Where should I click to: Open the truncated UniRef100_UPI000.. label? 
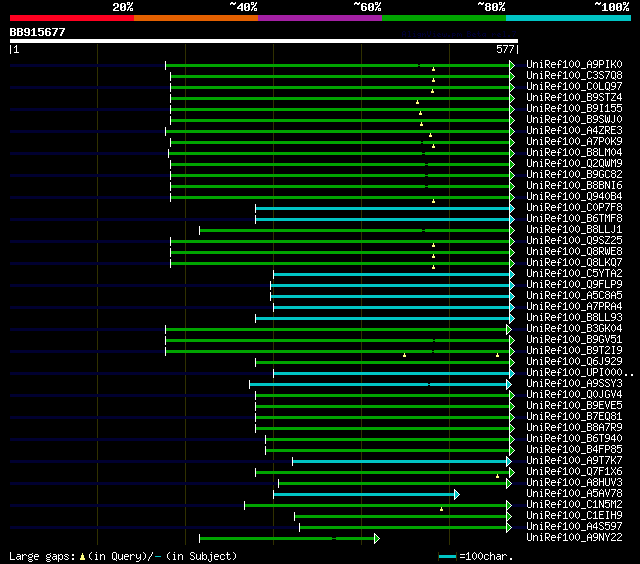580,373
